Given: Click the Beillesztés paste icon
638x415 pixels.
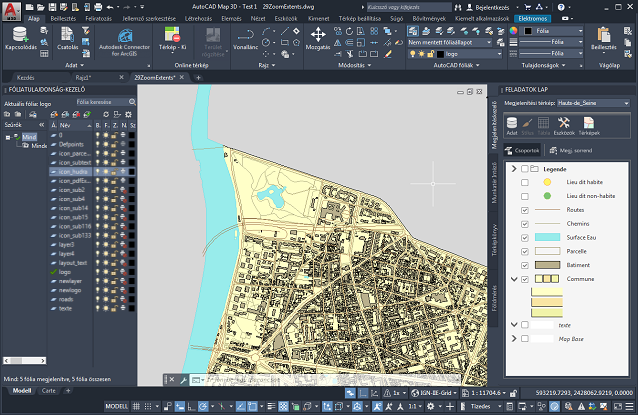Looking at the screenshot, I should coord(604,37).
